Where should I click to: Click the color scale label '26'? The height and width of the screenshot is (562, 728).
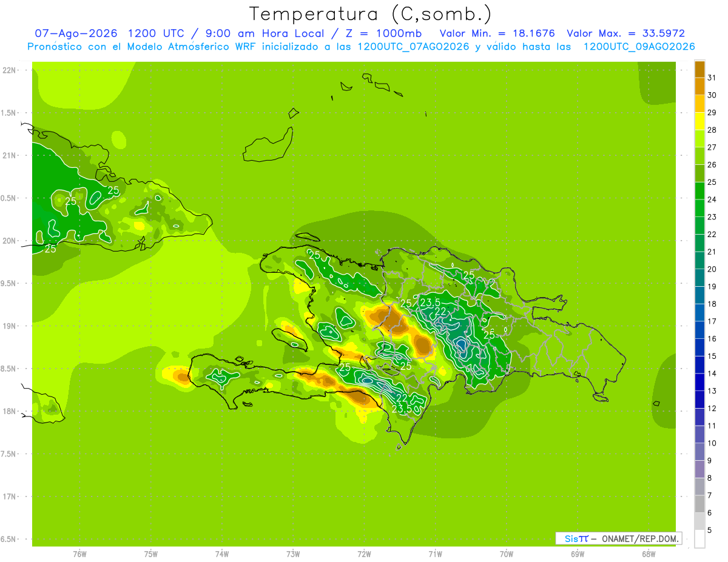(x=712, y=165)
